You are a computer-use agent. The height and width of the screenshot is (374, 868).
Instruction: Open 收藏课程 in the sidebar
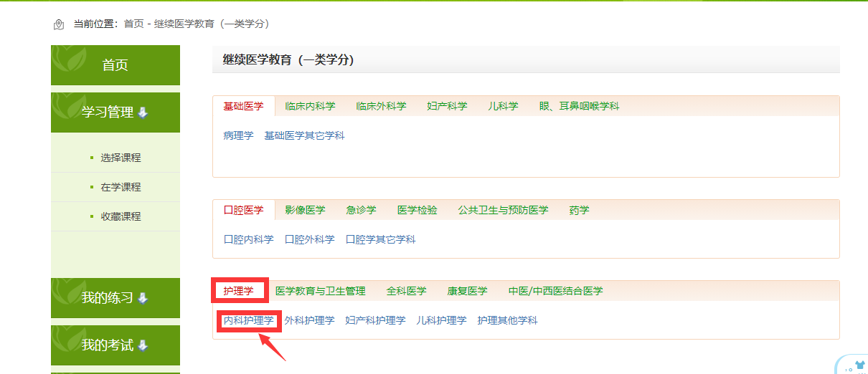pos(121,216)
